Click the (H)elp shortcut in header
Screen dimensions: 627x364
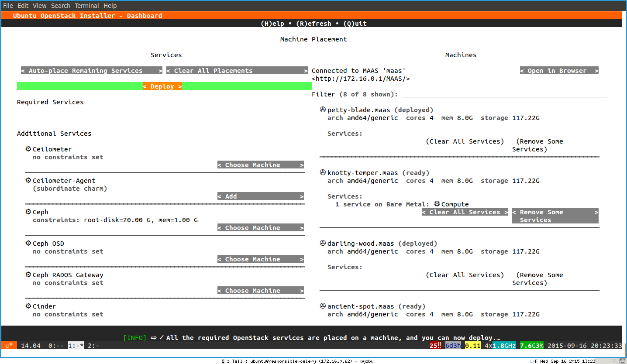[x=272, y=24]
